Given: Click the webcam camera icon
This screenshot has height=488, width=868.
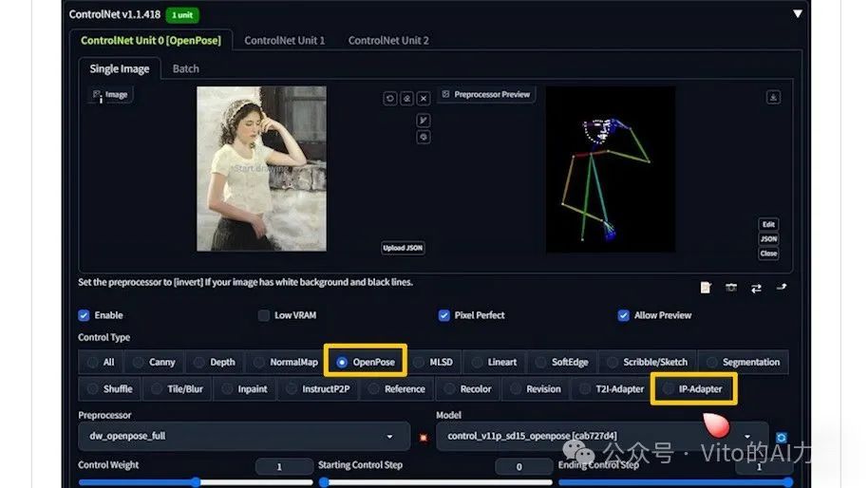Looking at the screenshot, I should coord(731,288).
